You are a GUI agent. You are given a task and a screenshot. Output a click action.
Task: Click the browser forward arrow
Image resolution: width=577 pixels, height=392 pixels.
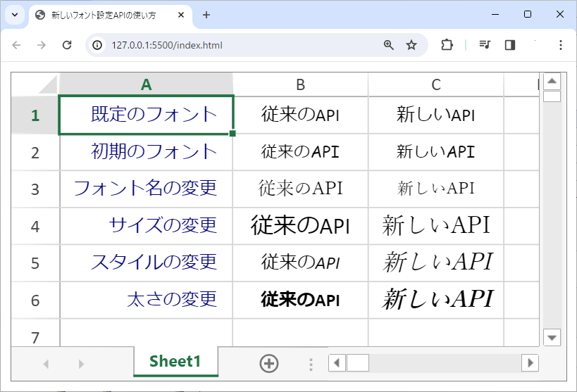(x=41, y=45)
